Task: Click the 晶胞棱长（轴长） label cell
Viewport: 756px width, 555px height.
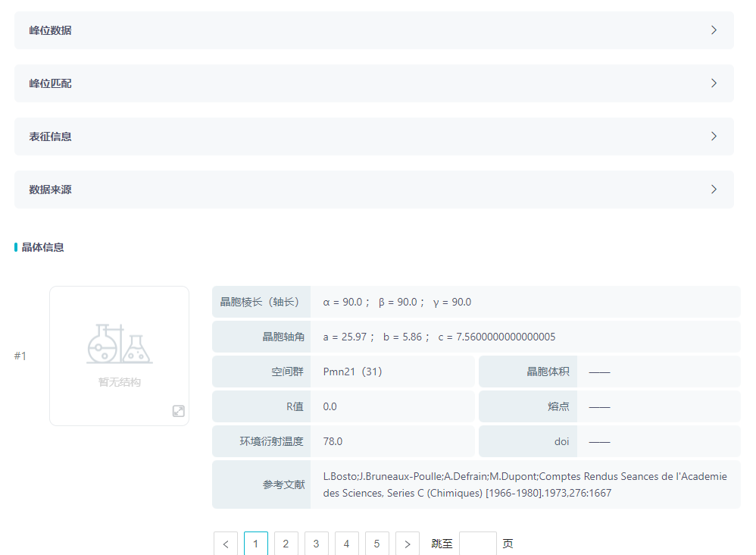Action: pos(261,302)
